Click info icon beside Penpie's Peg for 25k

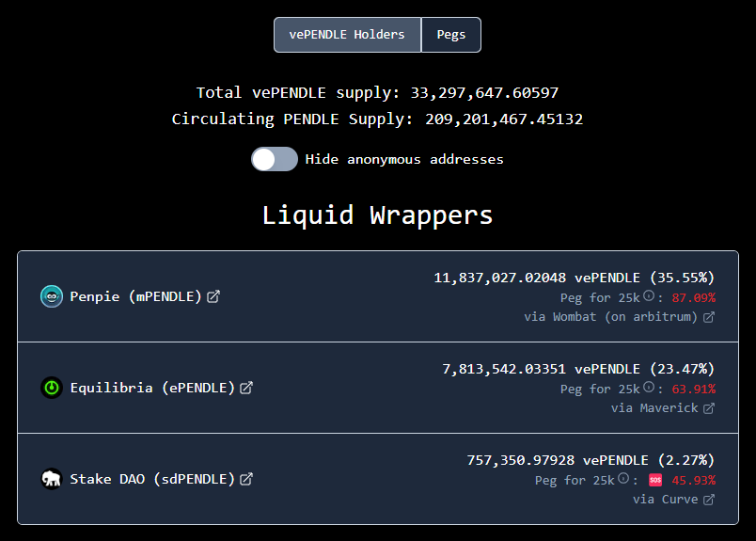tap(649, 295)
